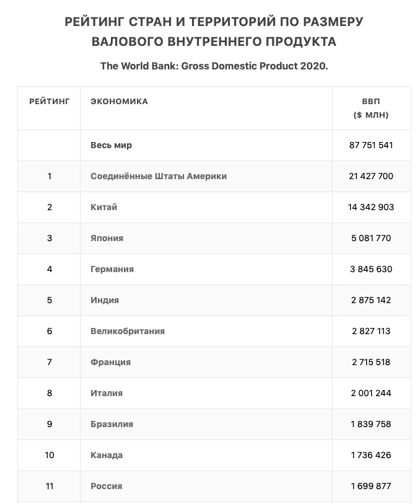The height and width of the screenshot is (504, 420).
Task: Open the Канада link
Action: 107,455
